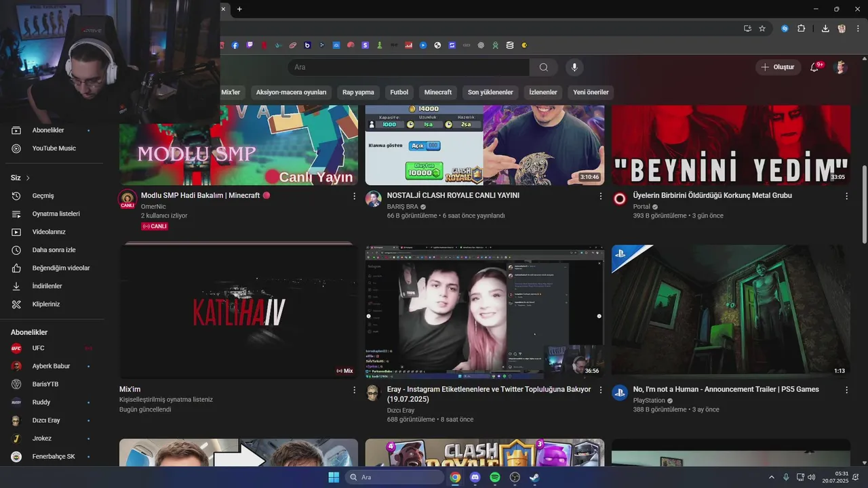Open the PS5 horror trailer thumbnail

tap(731, 310)
